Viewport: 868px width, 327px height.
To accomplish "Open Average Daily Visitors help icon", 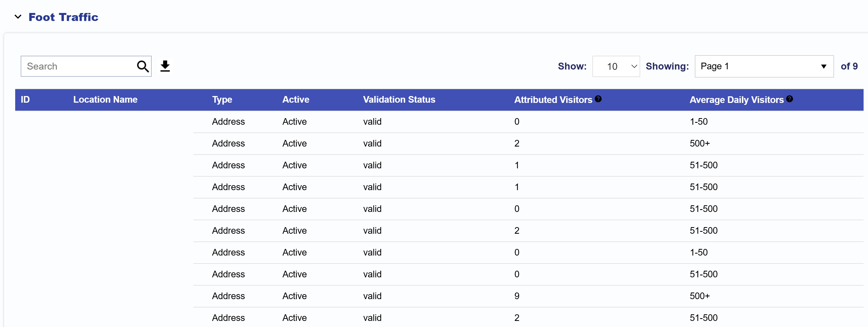I will coord(790,99).
